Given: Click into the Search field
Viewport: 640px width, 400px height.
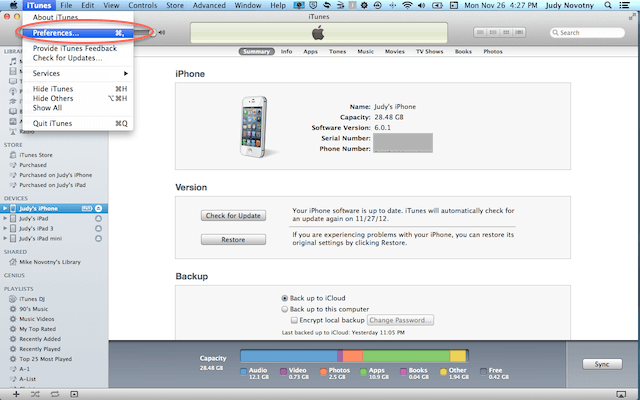Looking at the screenshot, I should point(587,33).
